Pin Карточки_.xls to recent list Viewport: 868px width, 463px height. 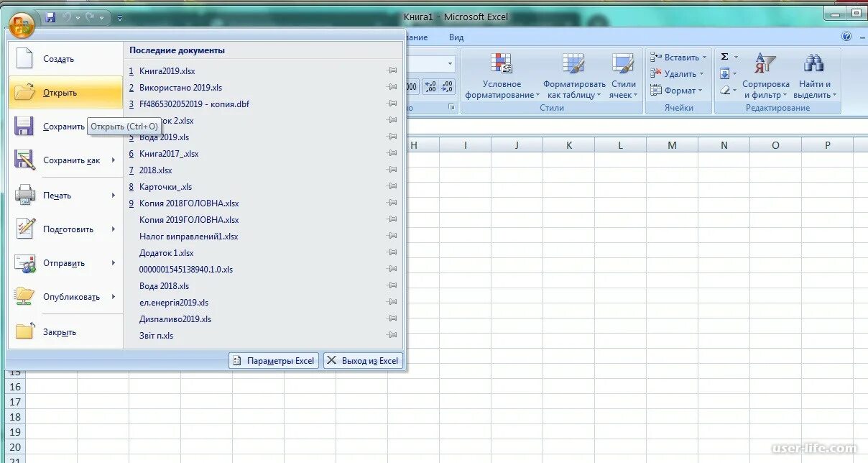[x=392, y=186]
